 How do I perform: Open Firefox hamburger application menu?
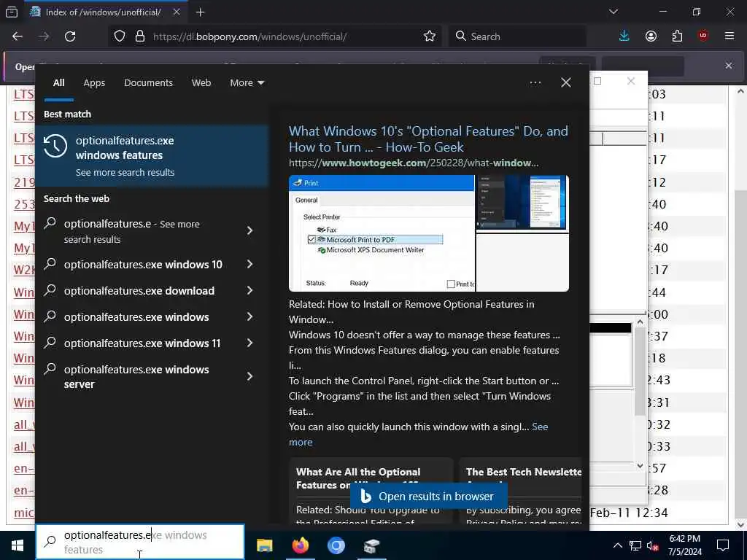729,36
